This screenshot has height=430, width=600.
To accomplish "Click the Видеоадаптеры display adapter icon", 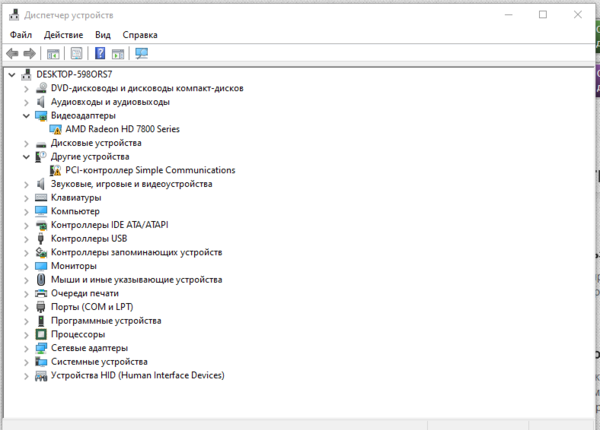I will (41, 116).
